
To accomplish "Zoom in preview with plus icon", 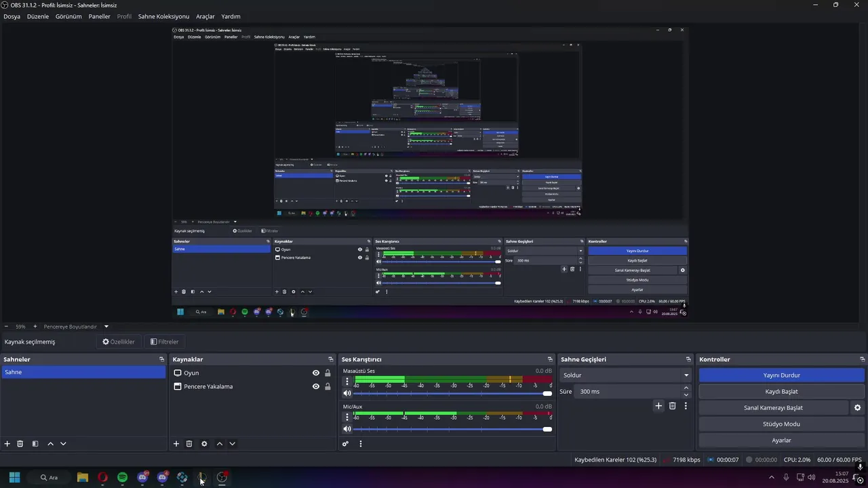I will [35, 327].
